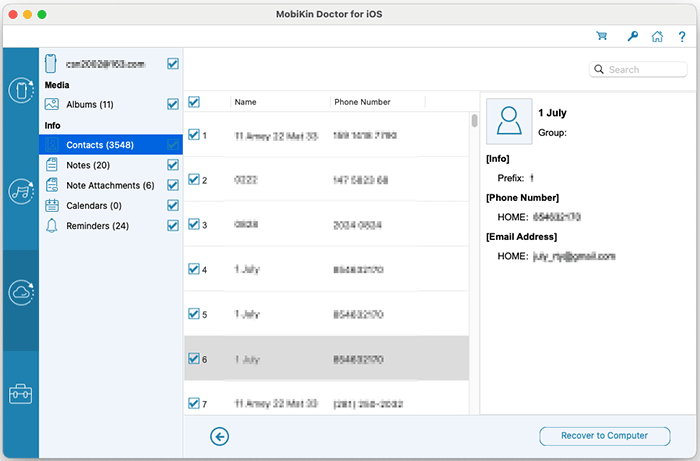Image resolution: width=700 pixels, height=461 pixels.
Task: Click the contact avatar for 1 July
Action: click(509, 121)
